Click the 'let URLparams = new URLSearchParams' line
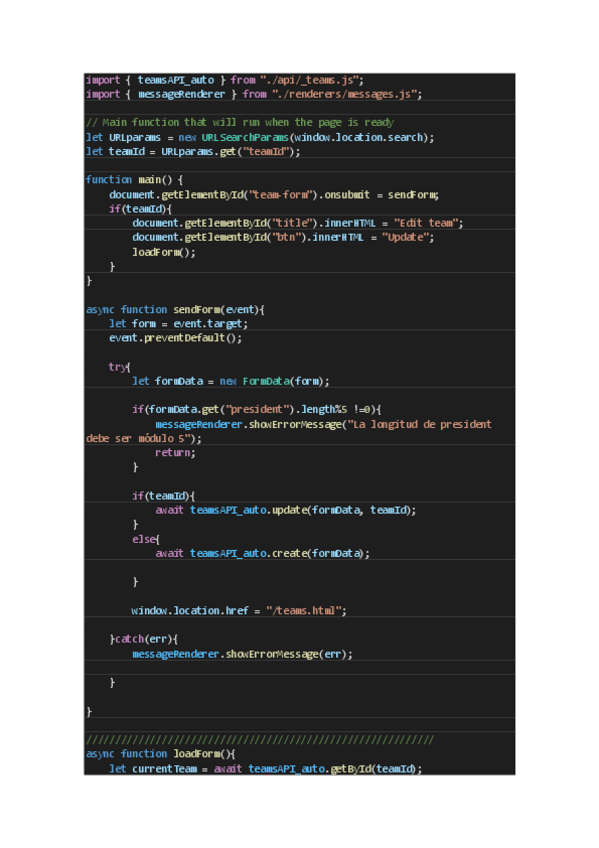 pyautogui.click(x=260, y=137)
